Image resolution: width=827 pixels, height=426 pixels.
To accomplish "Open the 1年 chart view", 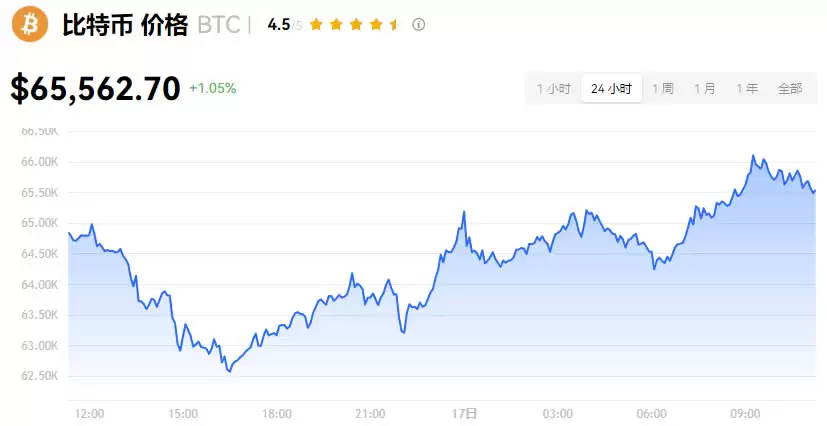I will 747,89.
